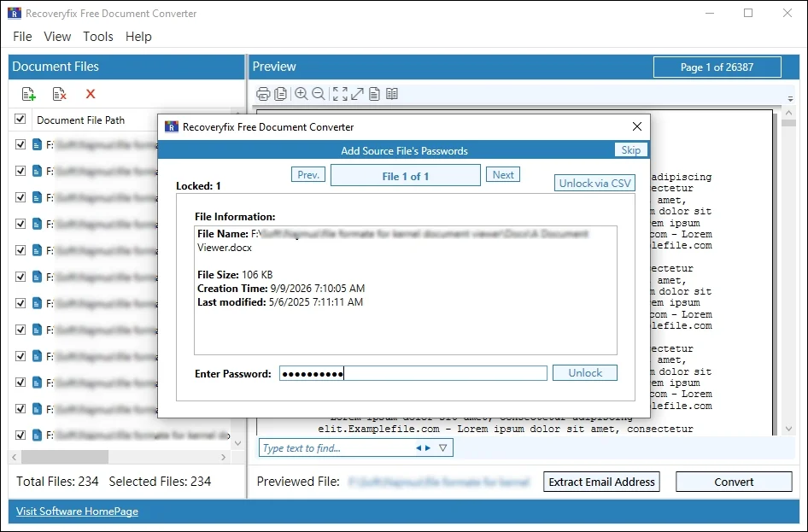Click the file list scroll-down arrow
The width and height of the screenshot is (808, 532).
point(237,443)
